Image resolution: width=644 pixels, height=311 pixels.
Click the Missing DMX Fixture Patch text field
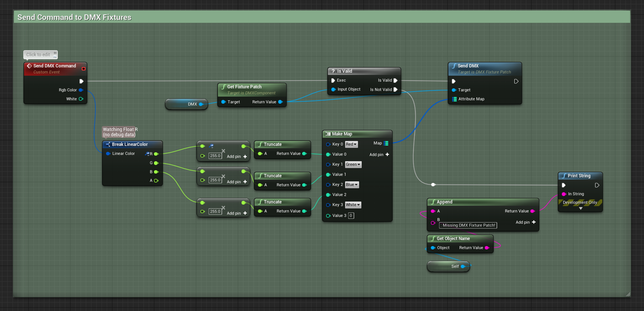click(x=468, y=225)
